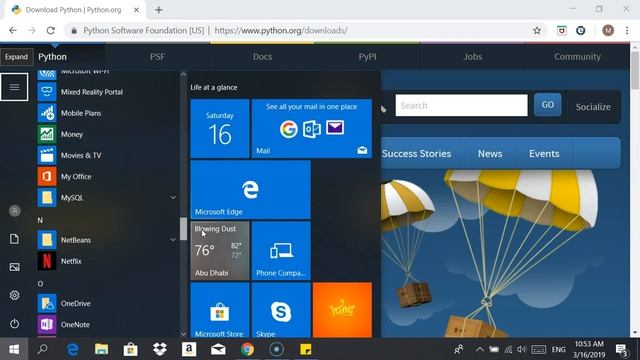Open Edge from the taskbar
640x360 pixels.
click(73, 349)
